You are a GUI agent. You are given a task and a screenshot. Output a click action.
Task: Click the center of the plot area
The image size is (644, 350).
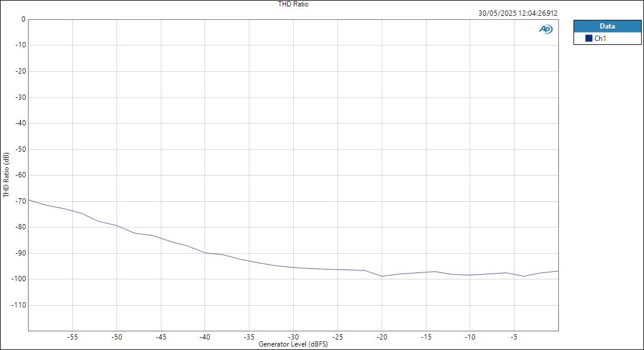point(293,174)
